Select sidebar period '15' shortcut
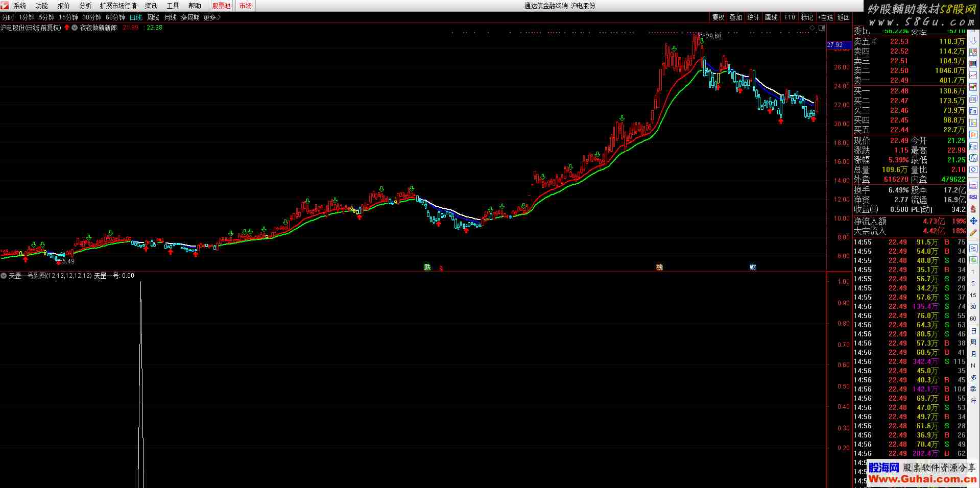Image resolution: width=980 pixels, height=488 pixels. point(973,295)
